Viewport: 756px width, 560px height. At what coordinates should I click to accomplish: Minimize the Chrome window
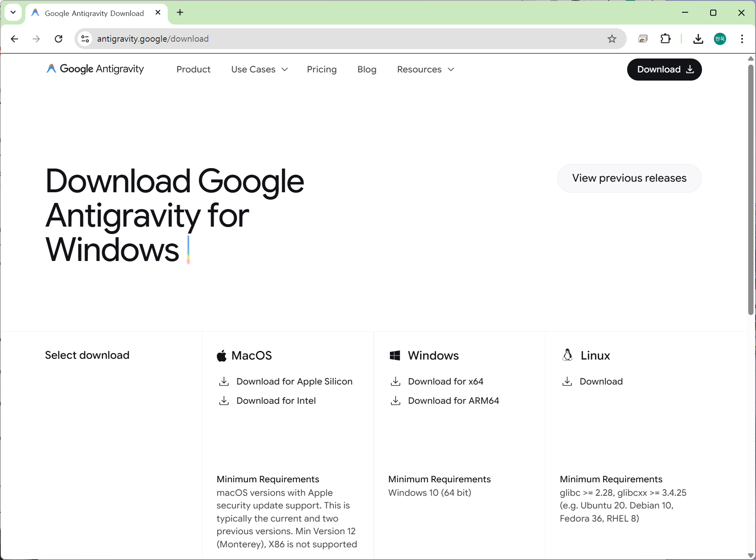coord(685,13)
